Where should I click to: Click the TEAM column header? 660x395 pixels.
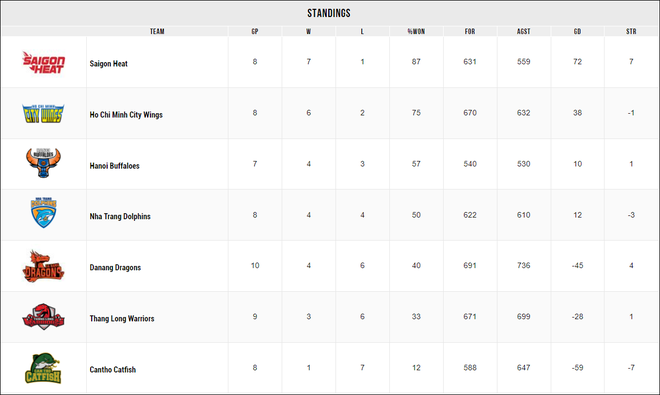tap(157, 31)
